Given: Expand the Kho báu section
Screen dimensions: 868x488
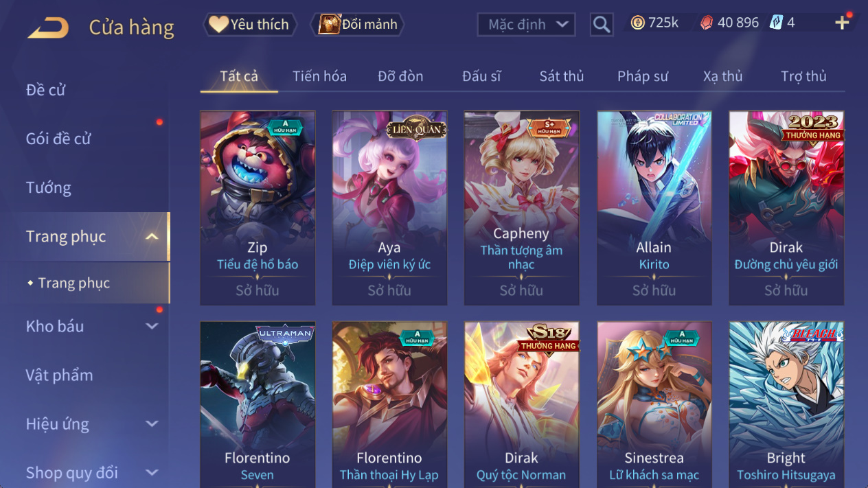Looking at the screenshot, I should coord(152,327).
